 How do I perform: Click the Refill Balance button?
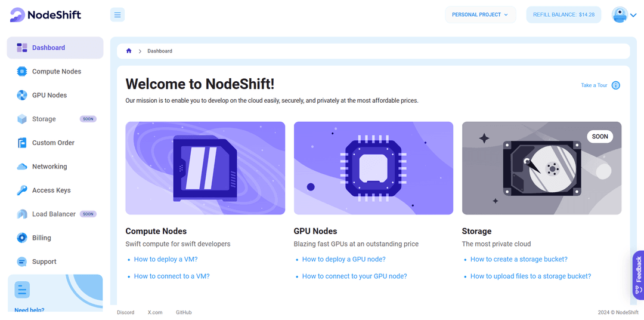tap(563, 15)
